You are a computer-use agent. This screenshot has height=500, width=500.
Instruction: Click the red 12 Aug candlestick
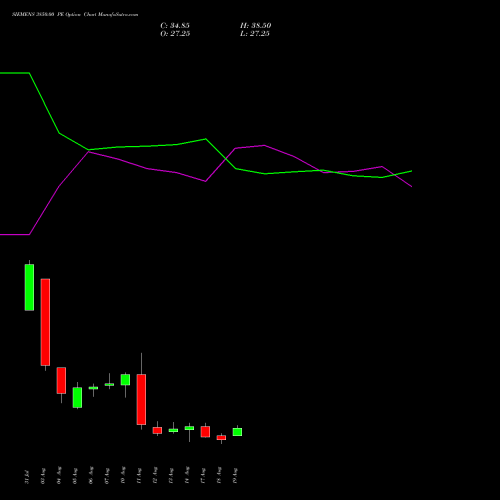pyautogui.click(x=157, y=430)
